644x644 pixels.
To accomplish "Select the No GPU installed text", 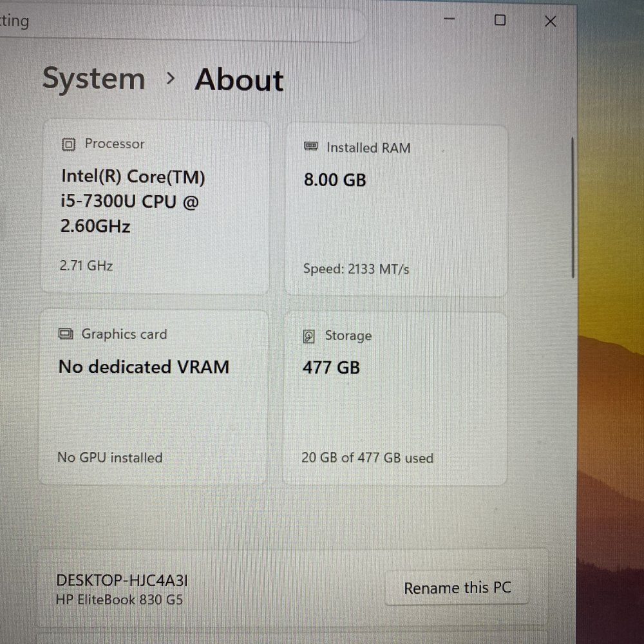I will (109, 457).
